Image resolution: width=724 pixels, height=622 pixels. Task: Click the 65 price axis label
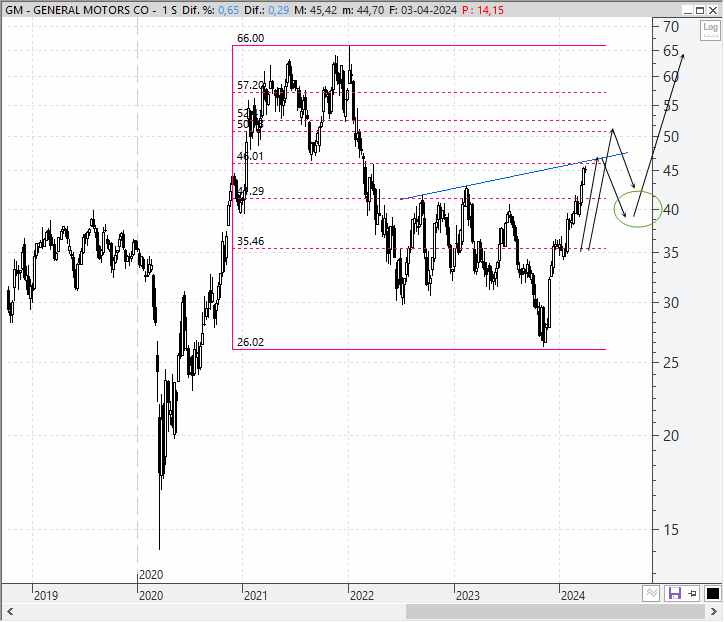[x=671, y=51]
